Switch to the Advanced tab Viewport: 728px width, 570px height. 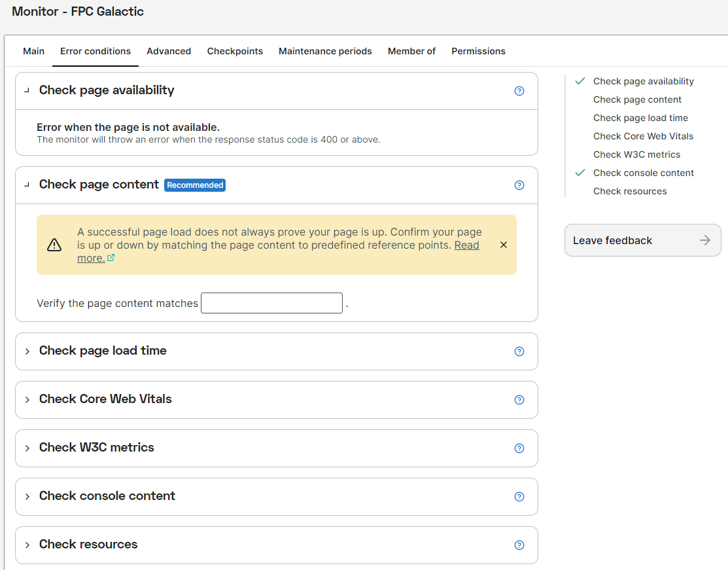[169, 51]
